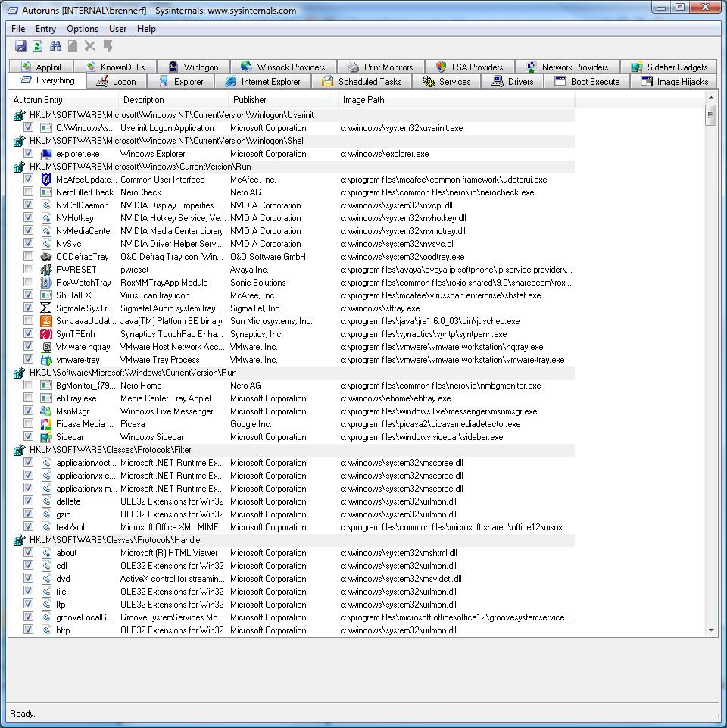
Task: Switch to the Scheduled Tasks tab
Action: [x=362, y=82]
